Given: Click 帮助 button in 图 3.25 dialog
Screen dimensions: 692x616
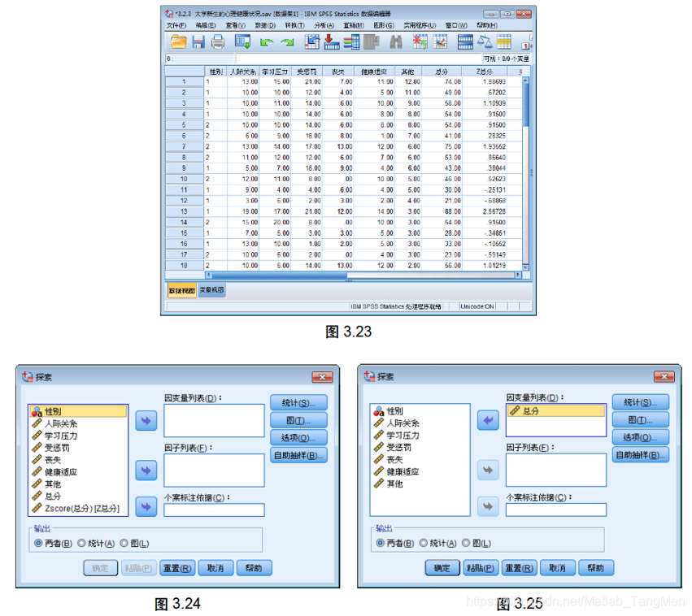Looking at the screenshot, I should 596,568.
